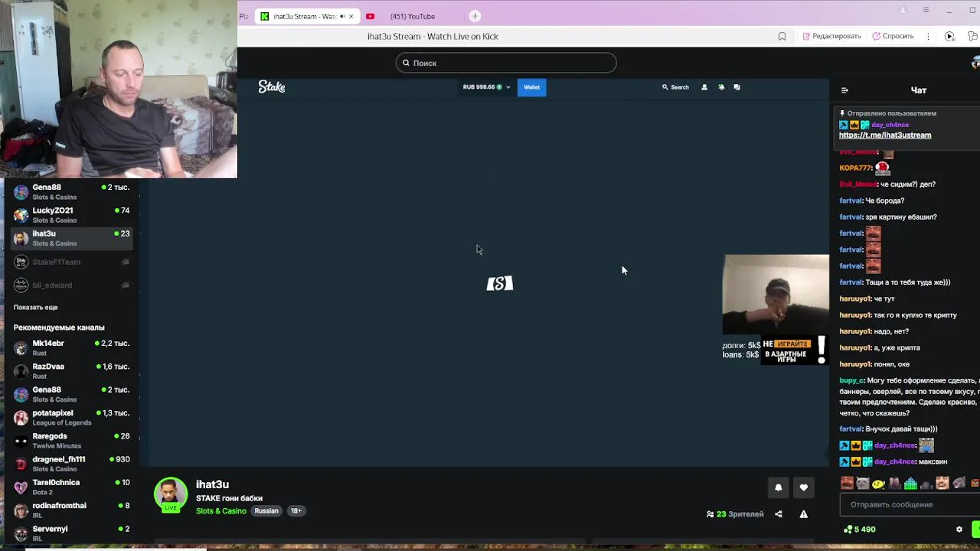Click Спросить in browser toolbar
This screenshot has width=980, height=551.
(x=893, y=36)
